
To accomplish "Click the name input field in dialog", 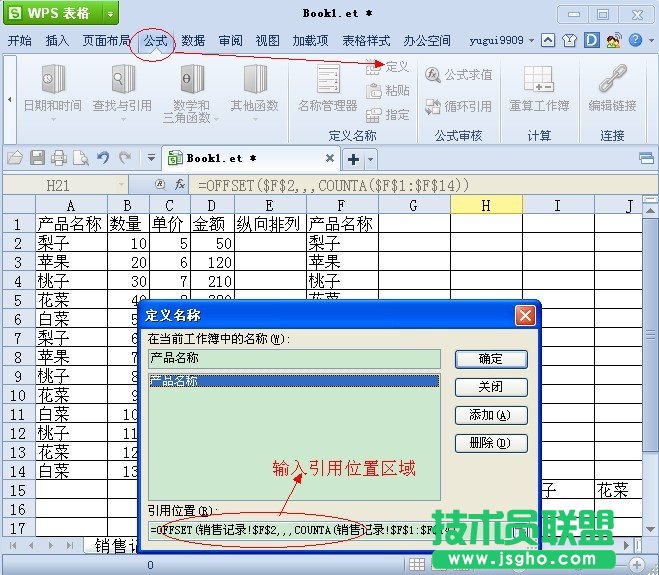I will tap(294, 359).
